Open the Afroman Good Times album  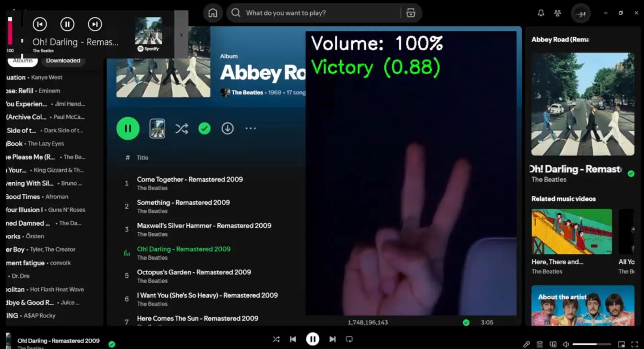pos(45,196)
